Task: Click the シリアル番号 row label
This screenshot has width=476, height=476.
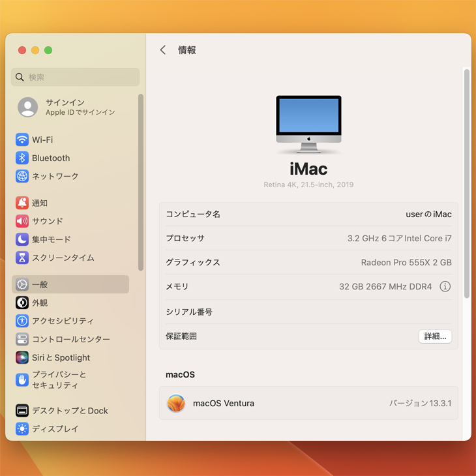Action: coord(189,312)
